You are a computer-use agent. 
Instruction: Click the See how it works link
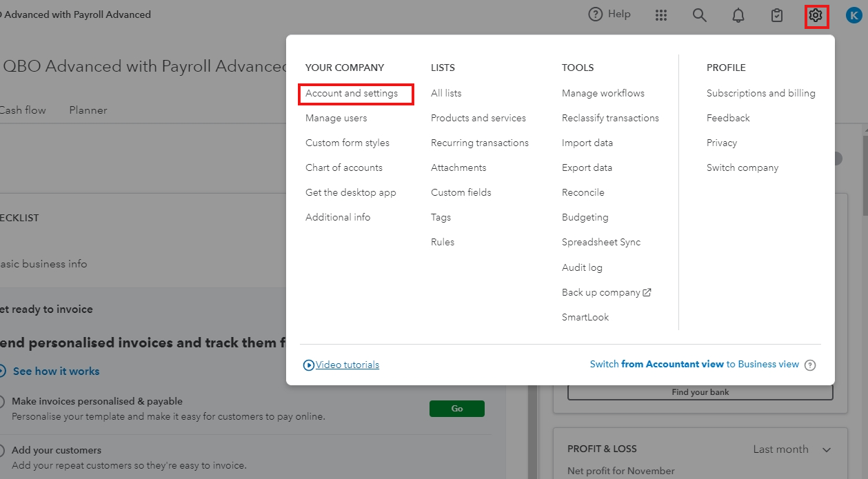(x=56, y=371)
